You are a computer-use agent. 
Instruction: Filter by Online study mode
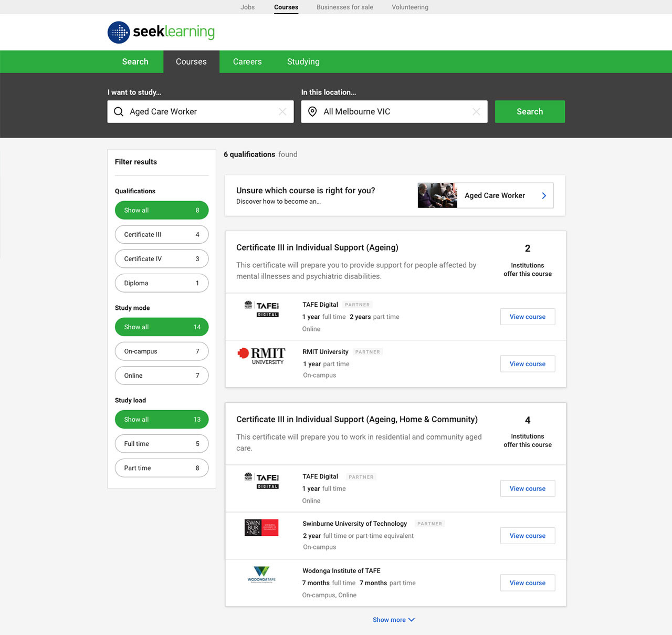point(162,376)
